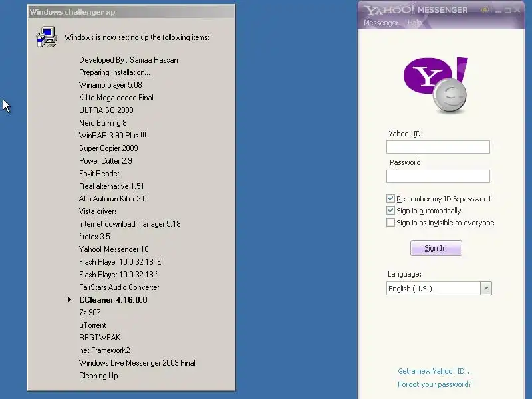Image resolution: width=532 pixels, height=399 pixels.
Task: Click Preparing Installation... entry
Action: click(x=114, y=72)
